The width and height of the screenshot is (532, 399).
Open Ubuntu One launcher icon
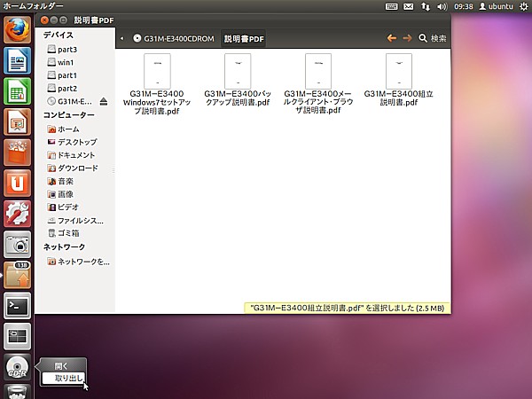point(17,183)
